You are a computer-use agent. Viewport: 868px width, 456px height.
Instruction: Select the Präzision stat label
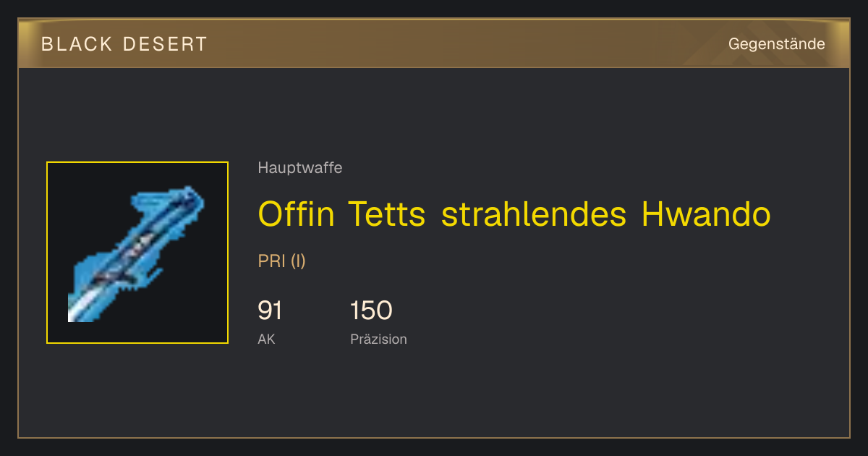[x=378, y=339]
